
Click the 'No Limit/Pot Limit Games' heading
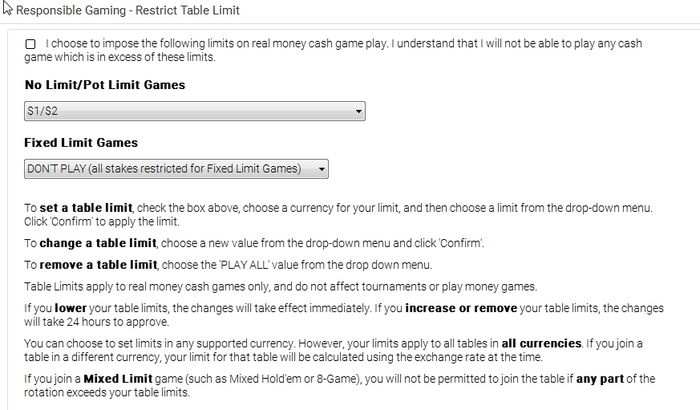pos(104,85)
